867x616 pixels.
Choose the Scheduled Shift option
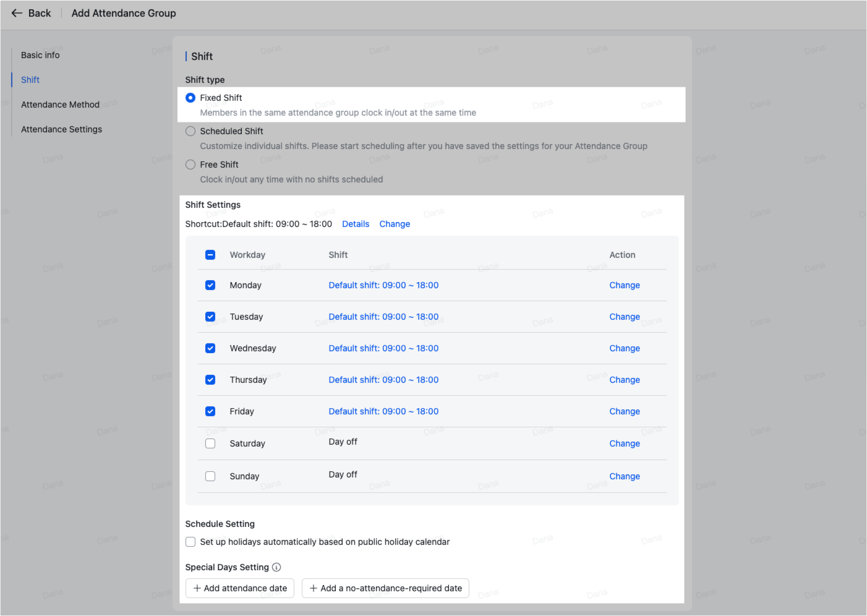tap(190, 131)
